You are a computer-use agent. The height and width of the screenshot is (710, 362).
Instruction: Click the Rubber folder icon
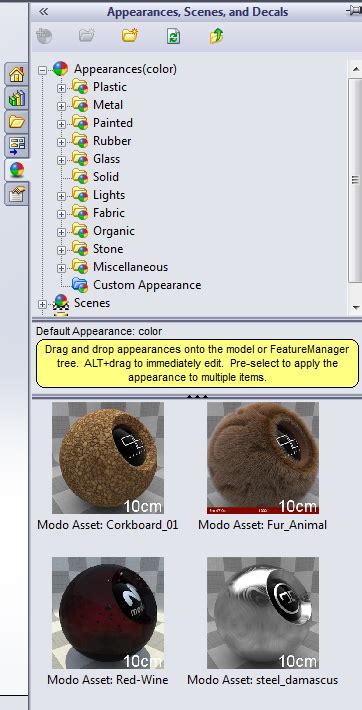point(80,141)
